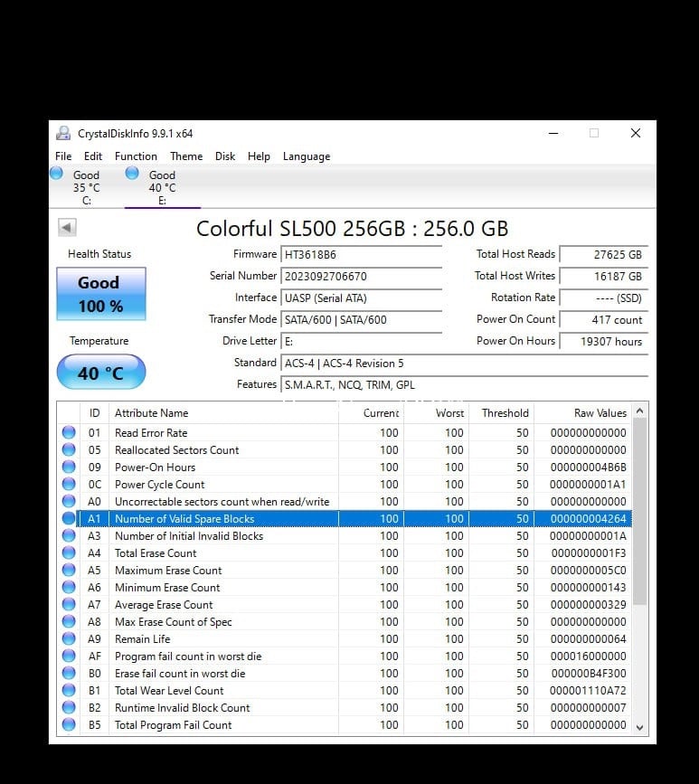699x784 pixels.
Task: Click the Power On Count value 417 count
Action: 603,319
